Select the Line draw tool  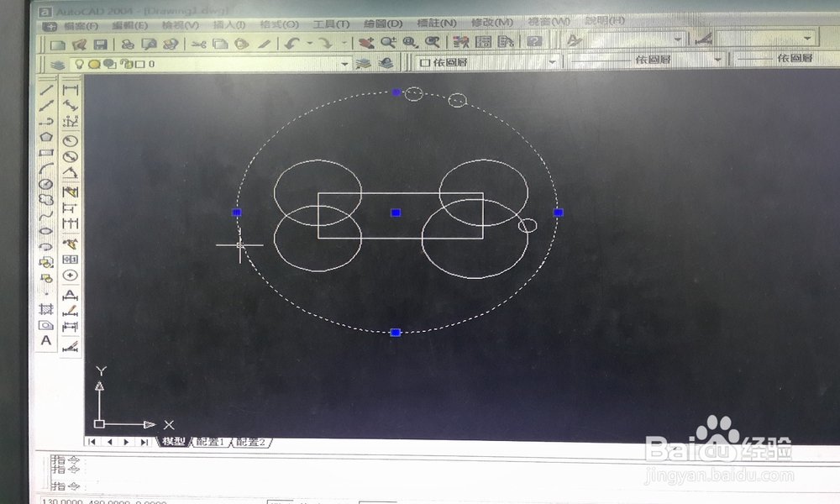coord(46,90)
